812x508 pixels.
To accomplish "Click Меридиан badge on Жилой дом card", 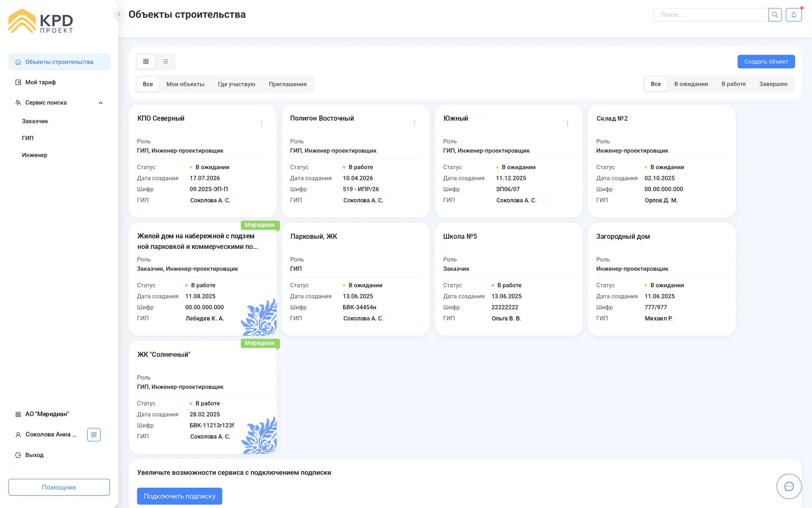I will (x=260, y=225).
